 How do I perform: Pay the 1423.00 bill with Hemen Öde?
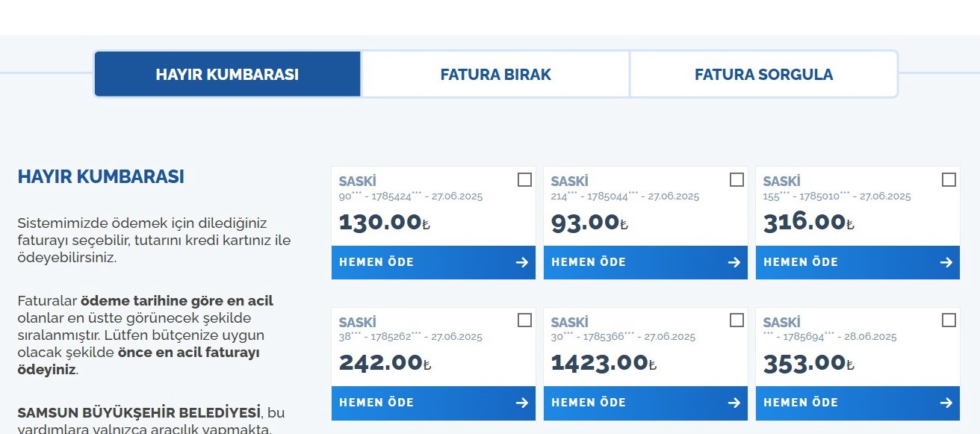[589, 403]
